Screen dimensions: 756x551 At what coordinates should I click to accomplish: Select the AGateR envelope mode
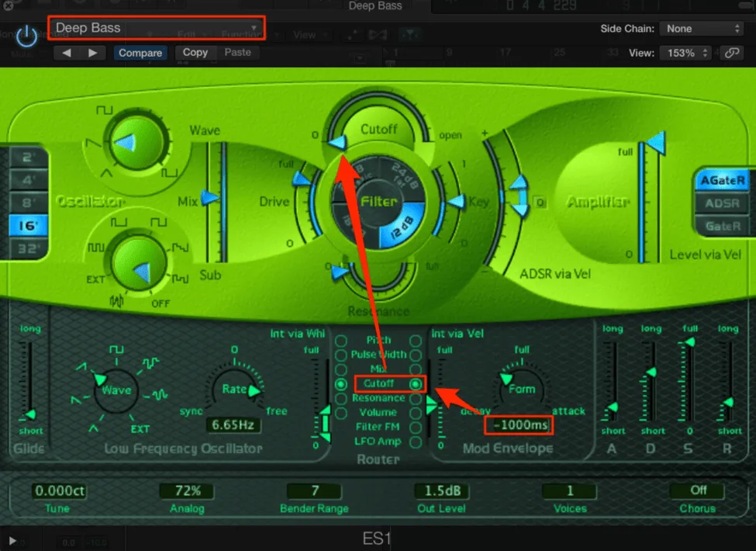coord(723,180)
